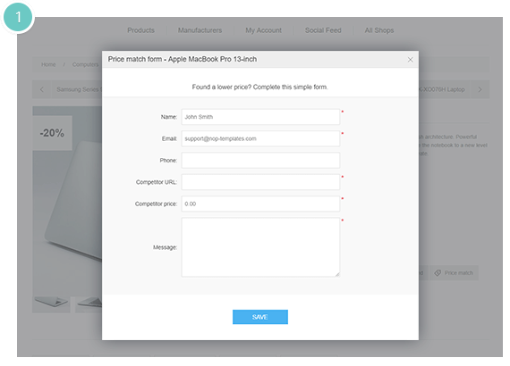The width and height of the screenshot is (510, 366).
Task: Open the Manufacturers menu
Action: (200, 30)
